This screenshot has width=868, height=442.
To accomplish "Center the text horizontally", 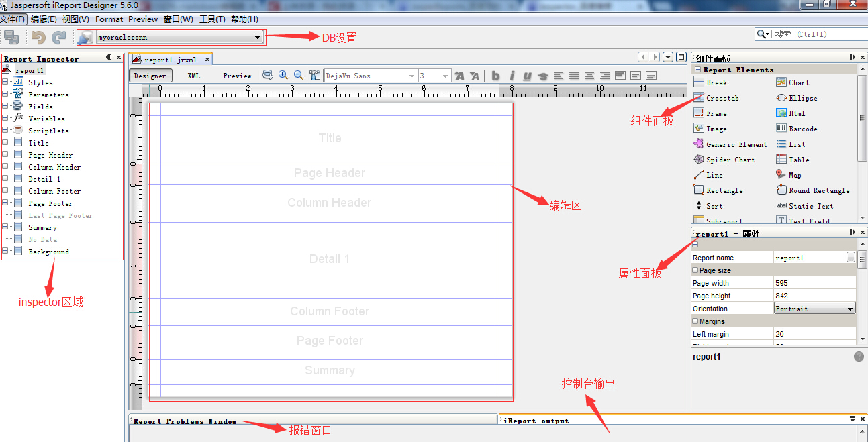I will coord(589,76).
